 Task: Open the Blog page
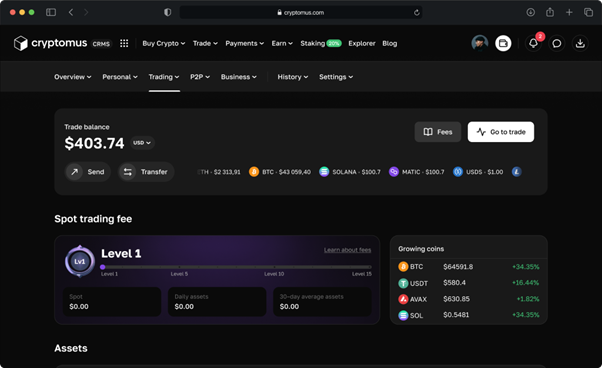(389, 43)
